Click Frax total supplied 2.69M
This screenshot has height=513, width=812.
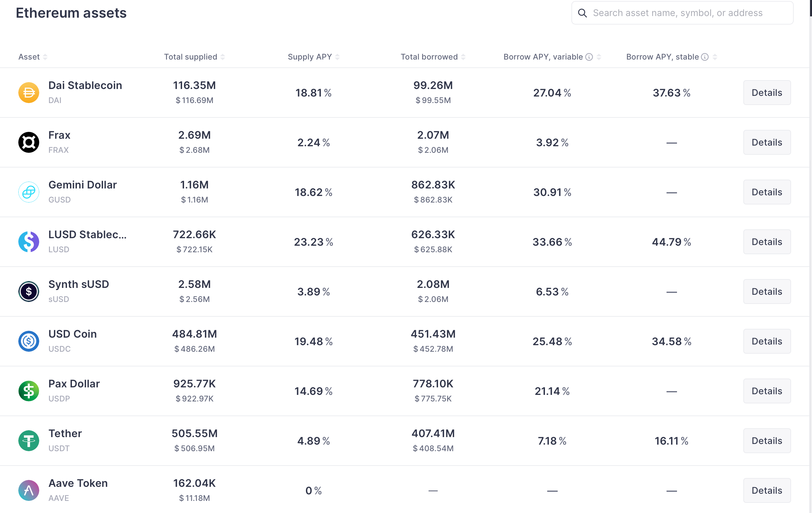coord(195,135)
